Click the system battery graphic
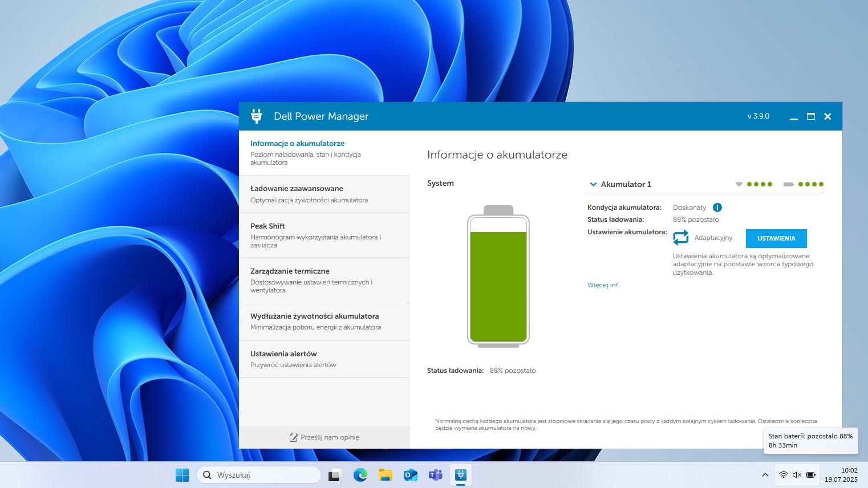This screenshot has height=488, width=868. click(x=498, y=276)
